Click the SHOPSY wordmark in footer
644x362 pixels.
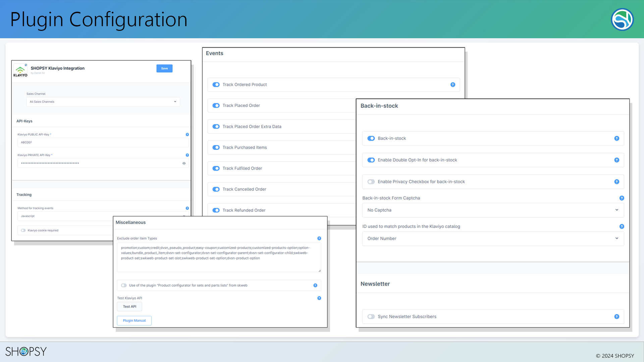click(26, 351)
